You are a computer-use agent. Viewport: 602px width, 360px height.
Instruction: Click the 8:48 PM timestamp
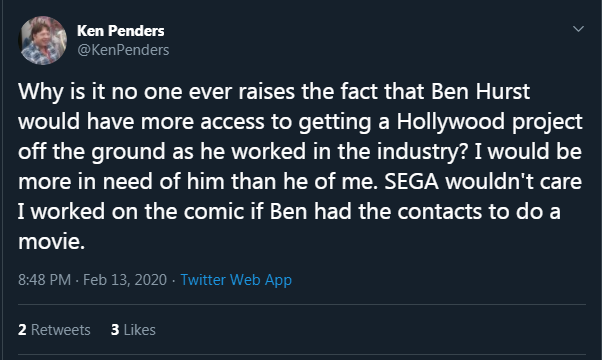45,280
